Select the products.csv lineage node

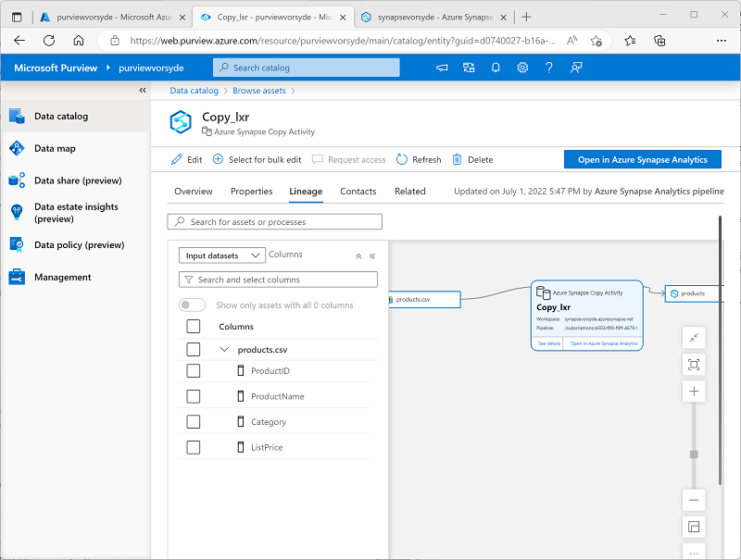424,299
